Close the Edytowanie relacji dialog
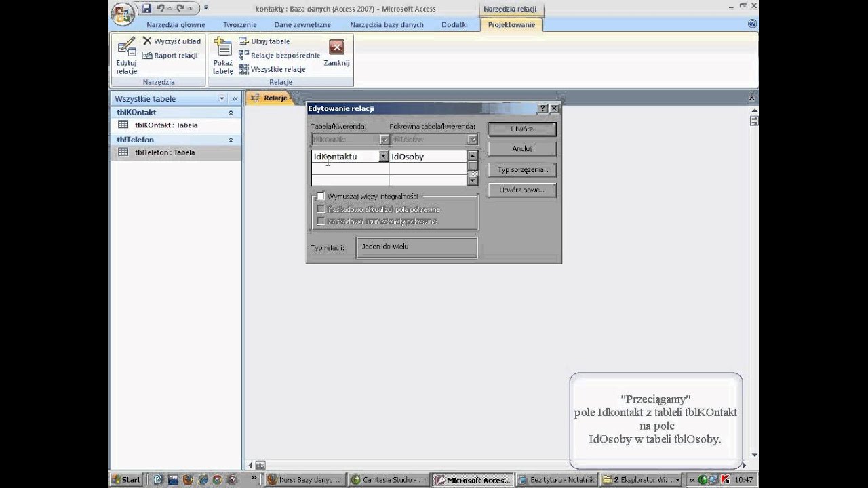 click(x=554, y=108)
